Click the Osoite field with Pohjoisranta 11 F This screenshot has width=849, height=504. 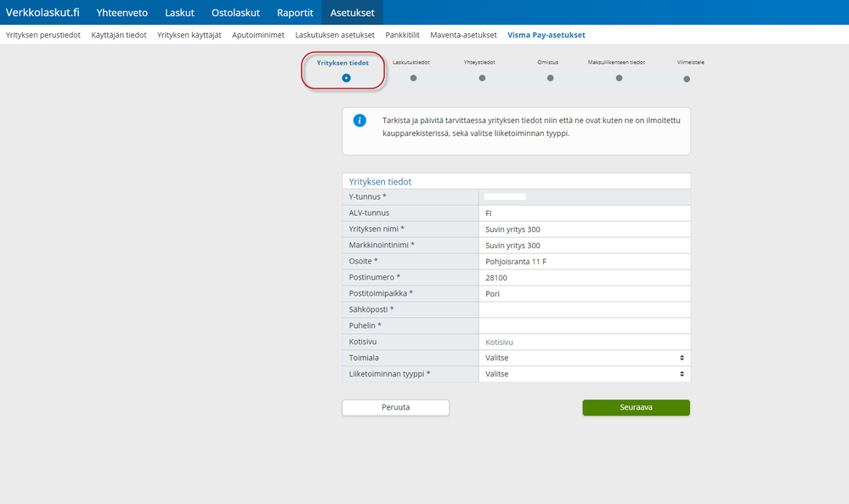[585, 262]
